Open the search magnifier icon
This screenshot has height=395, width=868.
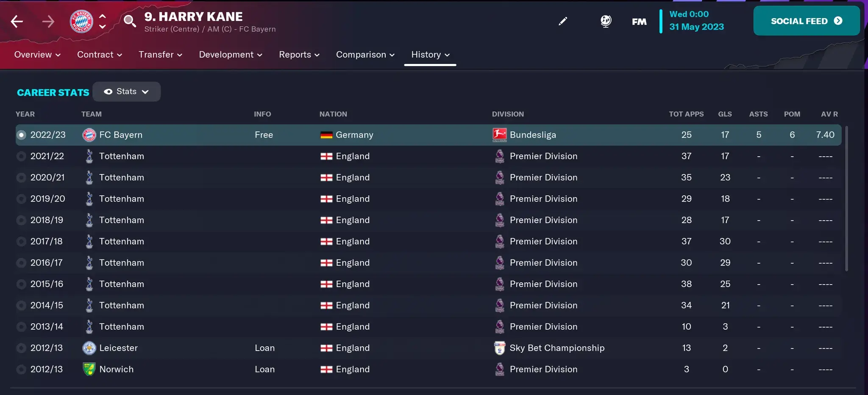click(x=129, y=21)
